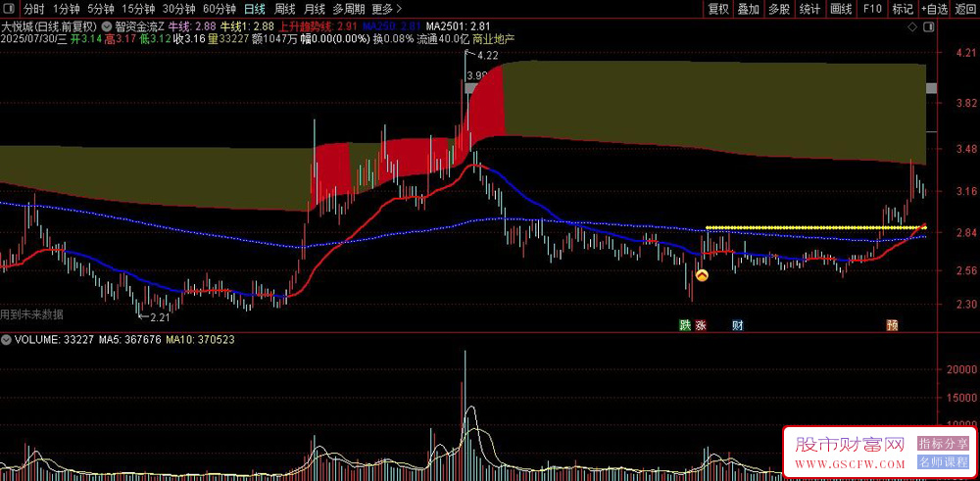The height and width of the screenshot is (481, 980).
Task: Click the 用到未来数据 notice text
Action: click(x=31, y=314)
